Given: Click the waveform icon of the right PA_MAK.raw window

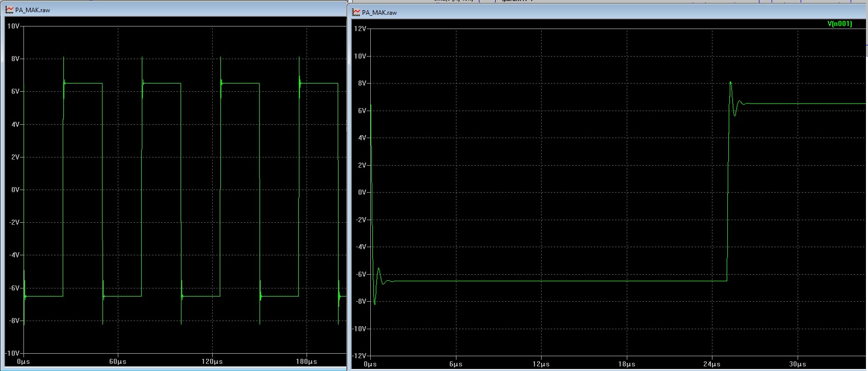Looking at the screenshot, I should 356,12.
